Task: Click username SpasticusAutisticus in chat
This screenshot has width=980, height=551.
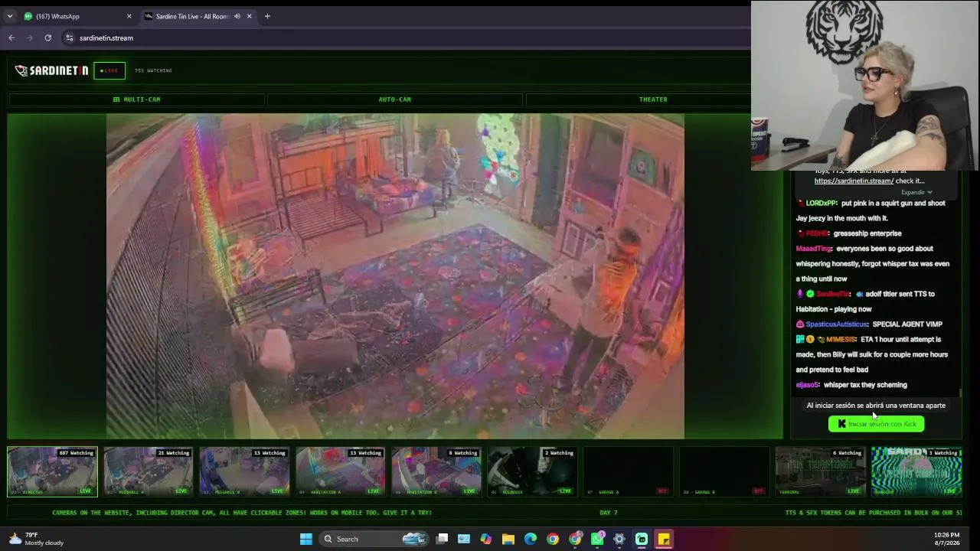Action: [837, 324]
